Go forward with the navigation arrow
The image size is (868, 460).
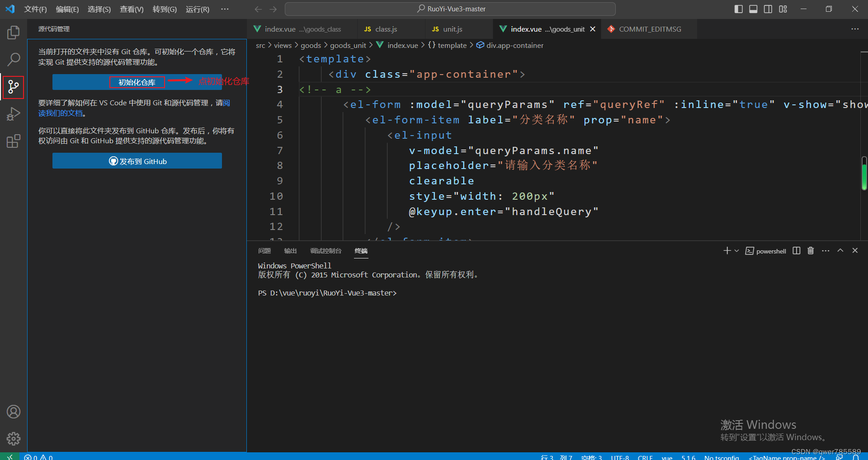point(273,9)
